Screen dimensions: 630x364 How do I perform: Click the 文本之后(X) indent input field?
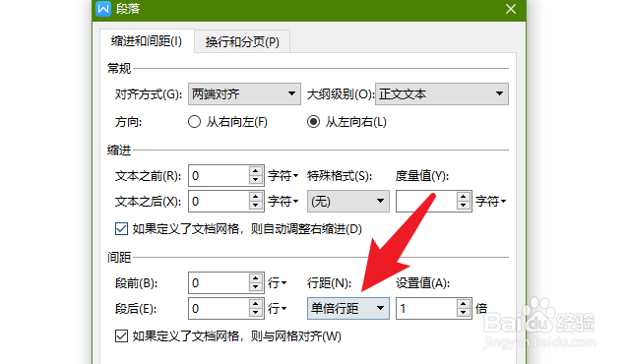point(219,201)
